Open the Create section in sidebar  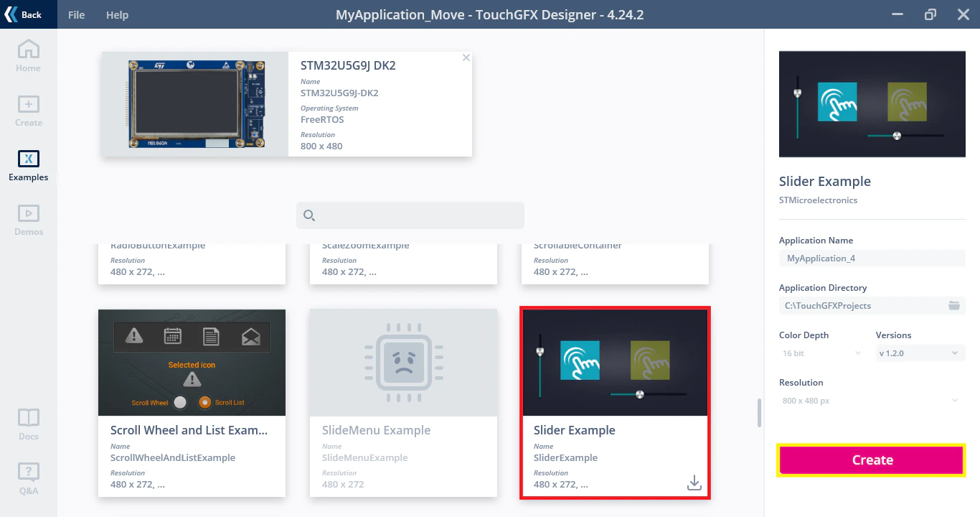click(x=29, y=111)
